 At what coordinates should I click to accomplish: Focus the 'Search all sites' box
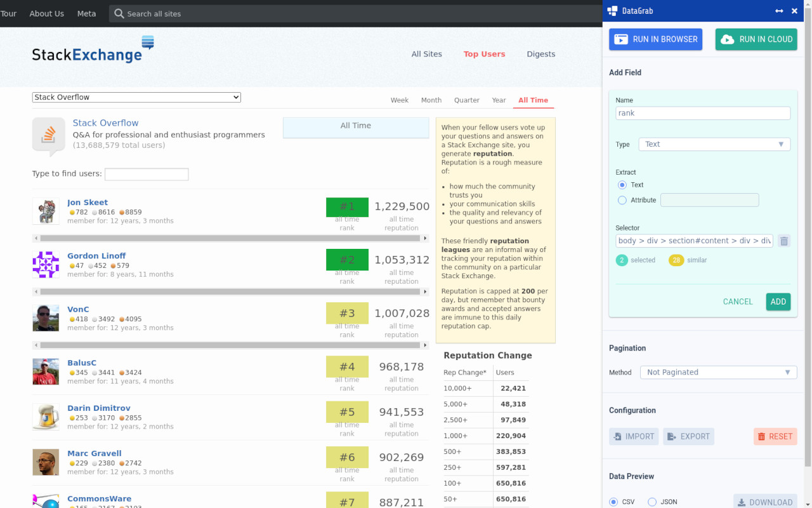pyautogui.click(x=355, y=13)
